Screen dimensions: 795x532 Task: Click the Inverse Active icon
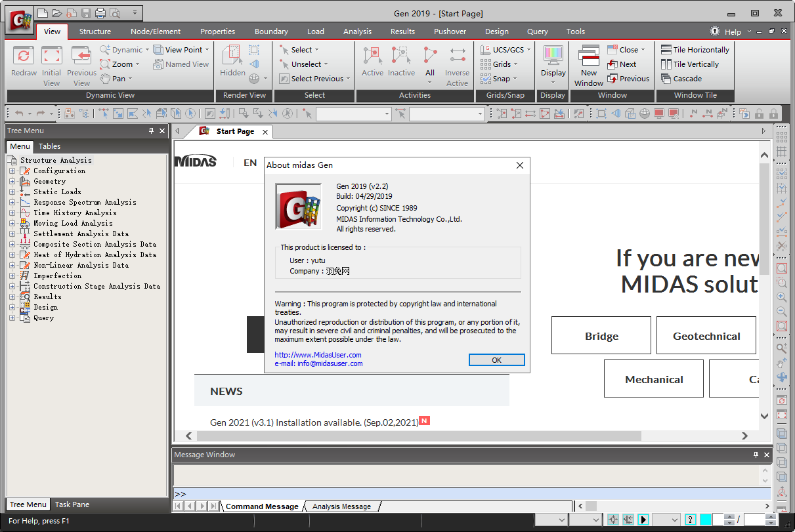click(457, 57)
